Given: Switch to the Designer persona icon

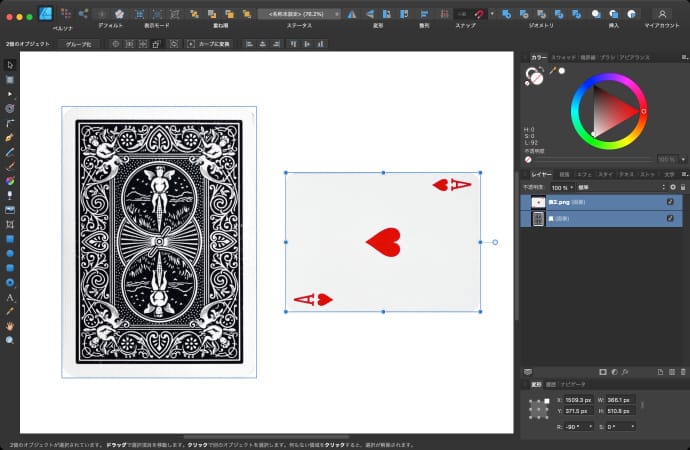Looking at the screenshot, I should [x=45, y=14].
